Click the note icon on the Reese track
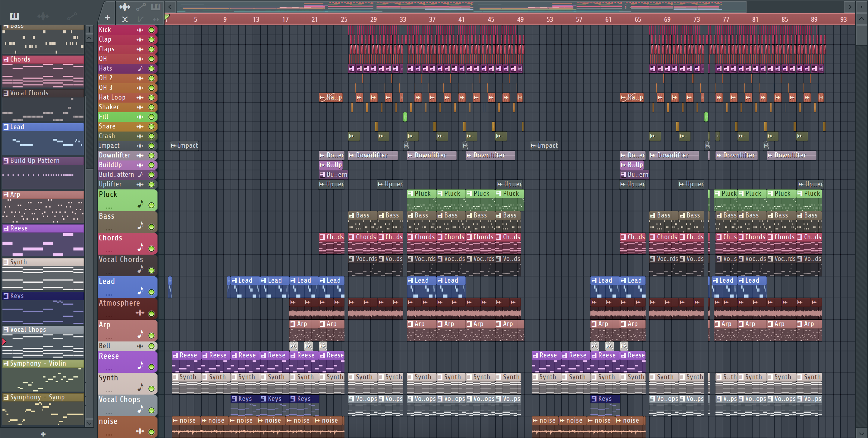Screen dimensions: 868x438 (x=140, y=366)
